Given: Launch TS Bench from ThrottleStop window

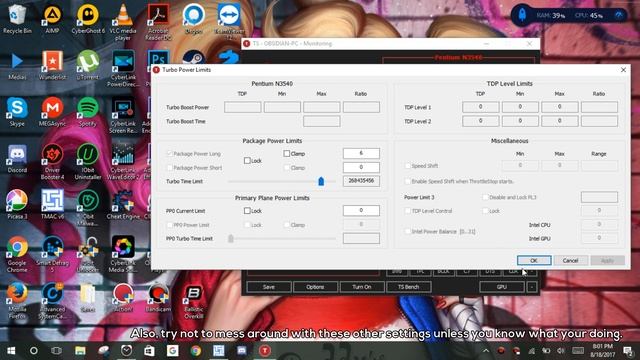Looking at the screenshot, I should tap(409, 287).
